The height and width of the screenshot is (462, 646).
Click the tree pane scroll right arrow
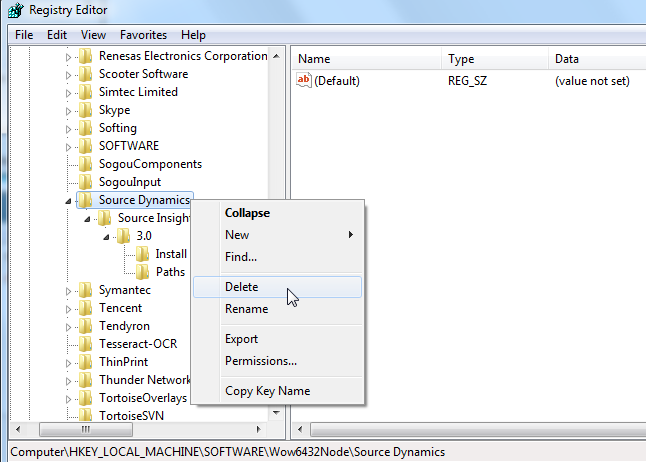259,429
